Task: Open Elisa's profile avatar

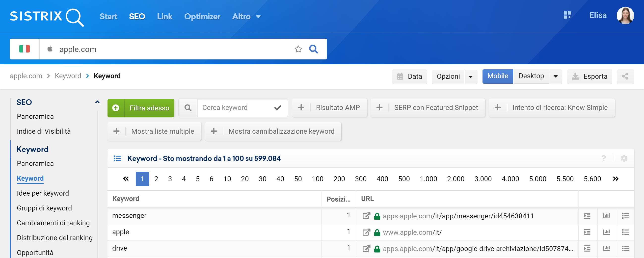Action: point(625,16)
